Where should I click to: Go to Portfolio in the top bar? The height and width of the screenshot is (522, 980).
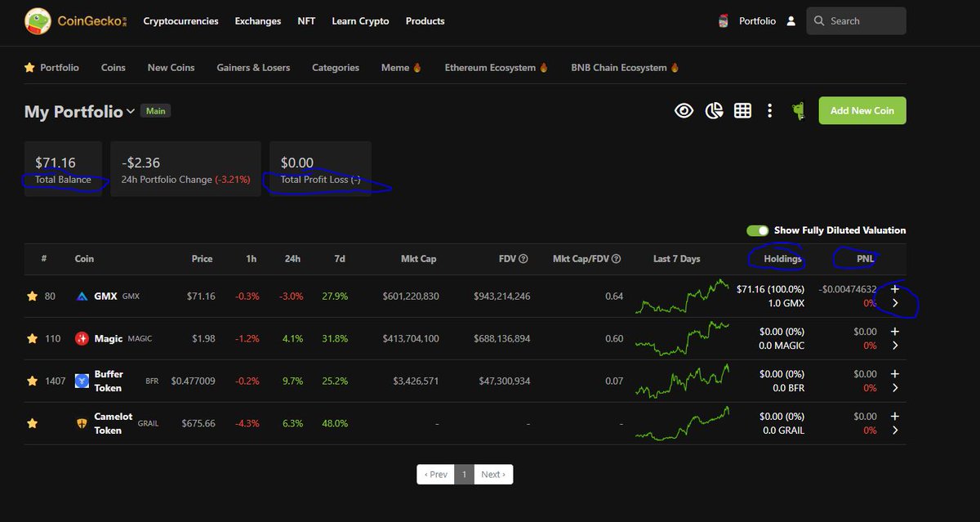point(757,21)
